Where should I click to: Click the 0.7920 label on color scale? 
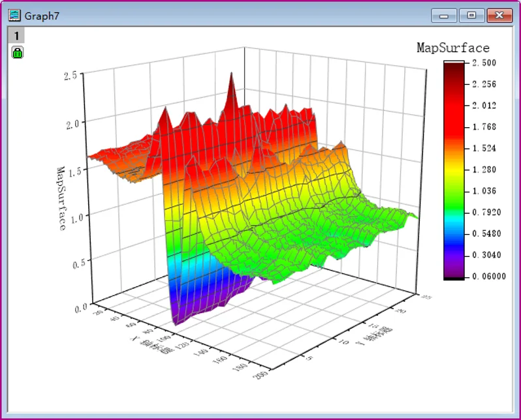pos(486,212)
